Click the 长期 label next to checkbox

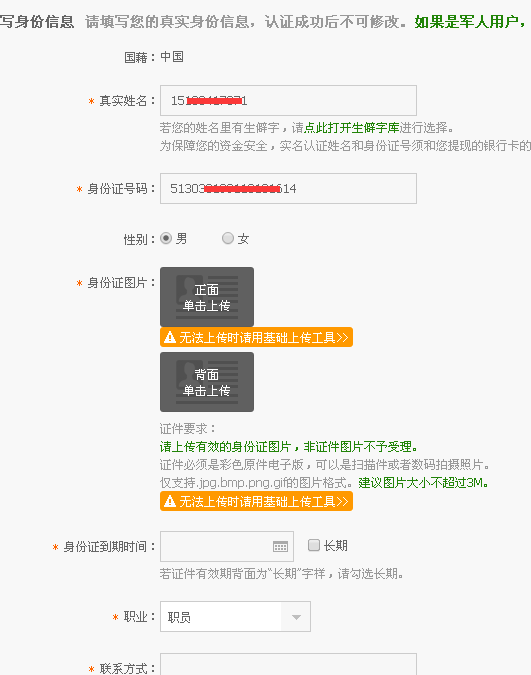click(x=335, y=546)
